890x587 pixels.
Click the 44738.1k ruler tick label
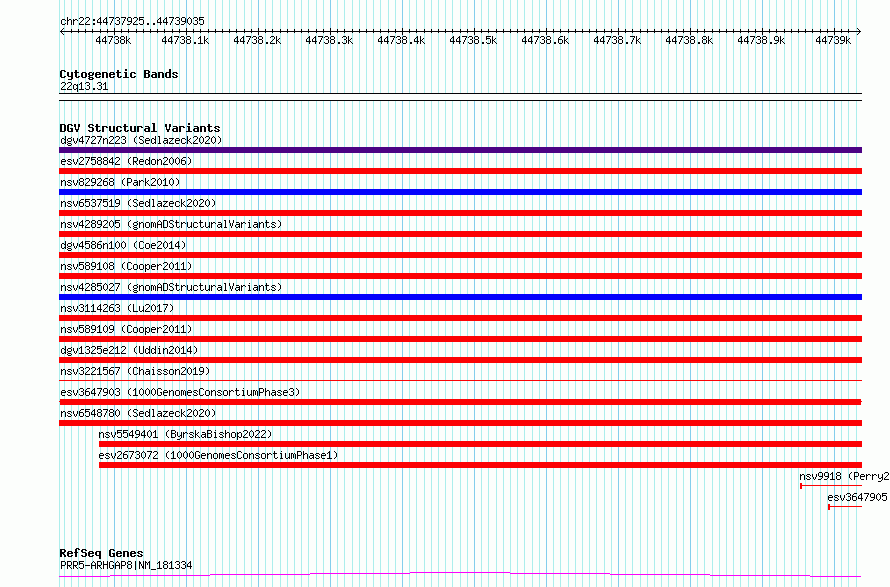click(185, 40)
